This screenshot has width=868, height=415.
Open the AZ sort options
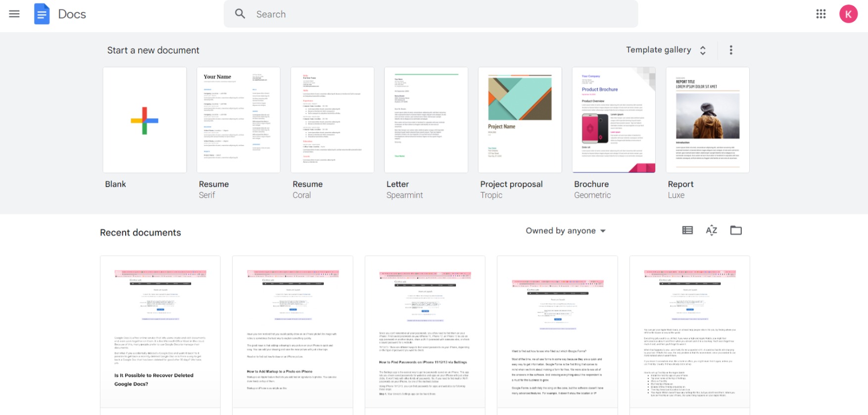click(x=711, y=231)
